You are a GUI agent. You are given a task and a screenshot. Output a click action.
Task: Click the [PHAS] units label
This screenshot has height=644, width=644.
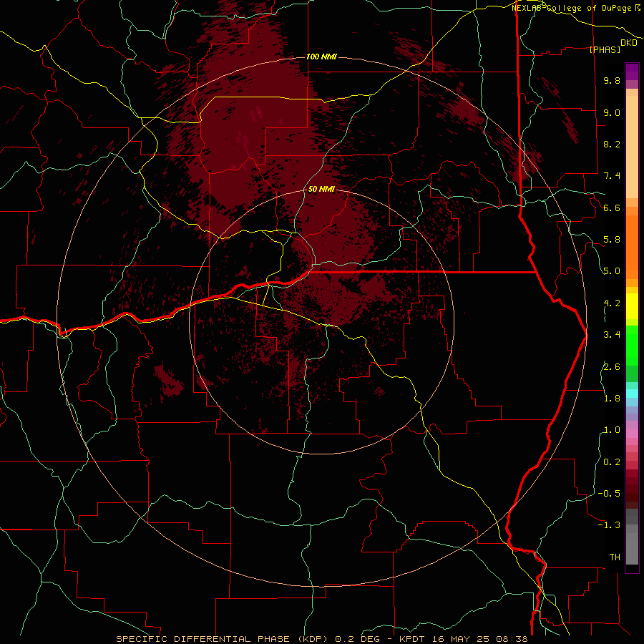click(x=605, y=50)
